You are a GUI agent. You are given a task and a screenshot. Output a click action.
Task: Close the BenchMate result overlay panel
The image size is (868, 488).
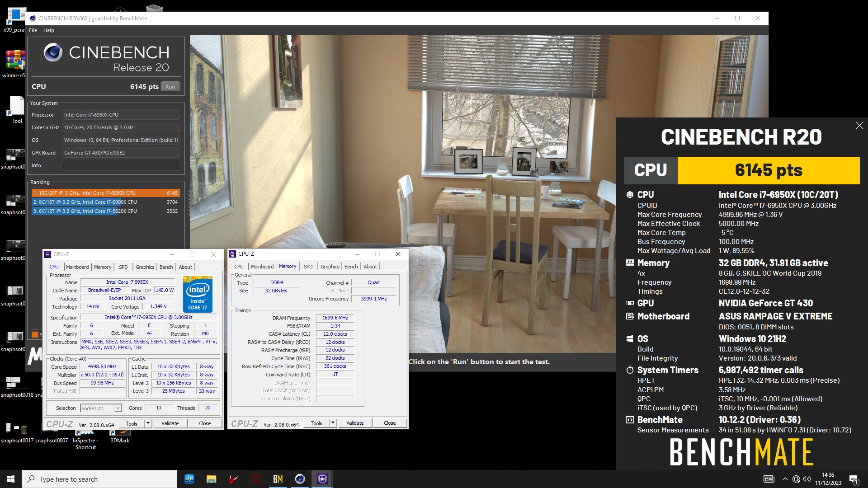[x=859, y=126]
